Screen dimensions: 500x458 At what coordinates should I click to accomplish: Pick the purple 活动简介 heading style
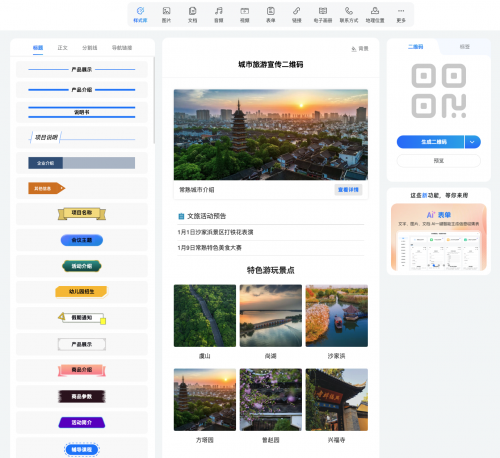tap(82, 422)
